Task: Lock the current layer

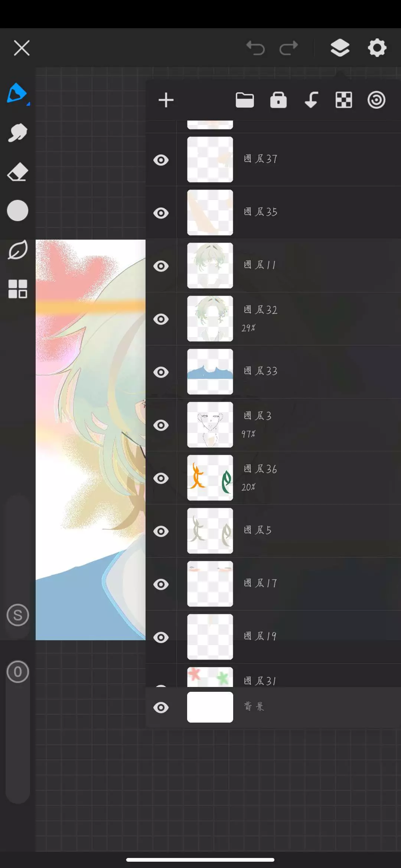Action: [278, 100]
